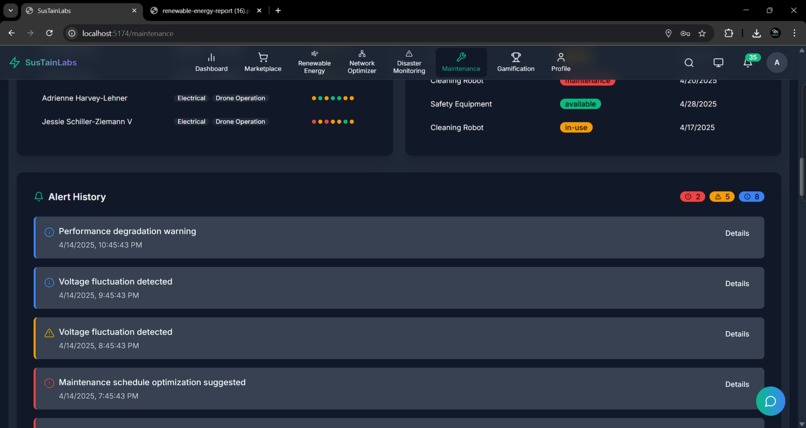Select Maintenance schedule optimization suggested title
806x428 pixels.
tap(152, 382)
